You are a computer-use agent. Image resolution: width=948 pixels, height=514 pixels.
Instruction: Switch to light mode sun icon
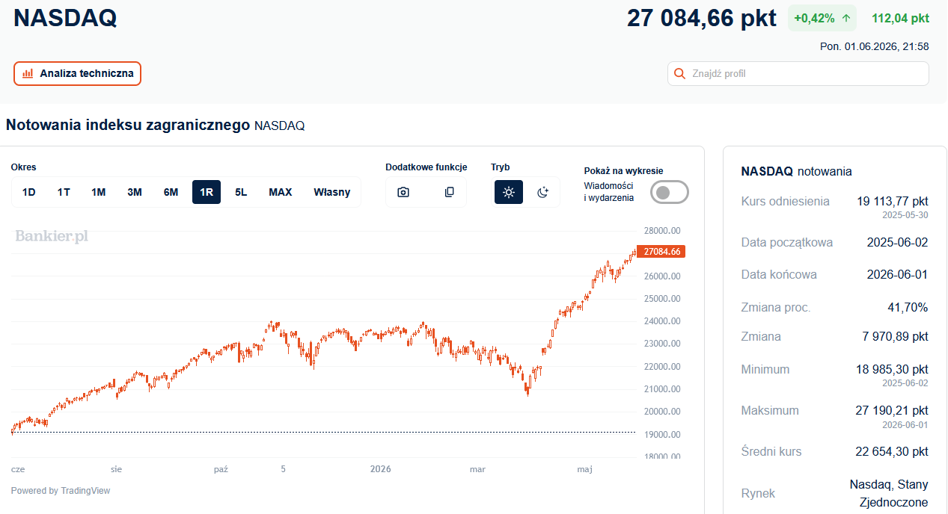(x=508, y=192)
